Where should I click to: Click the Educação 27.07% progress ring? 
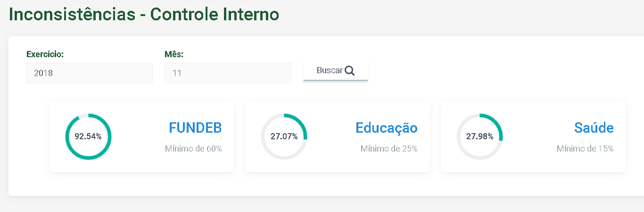(x=284, y=136)
